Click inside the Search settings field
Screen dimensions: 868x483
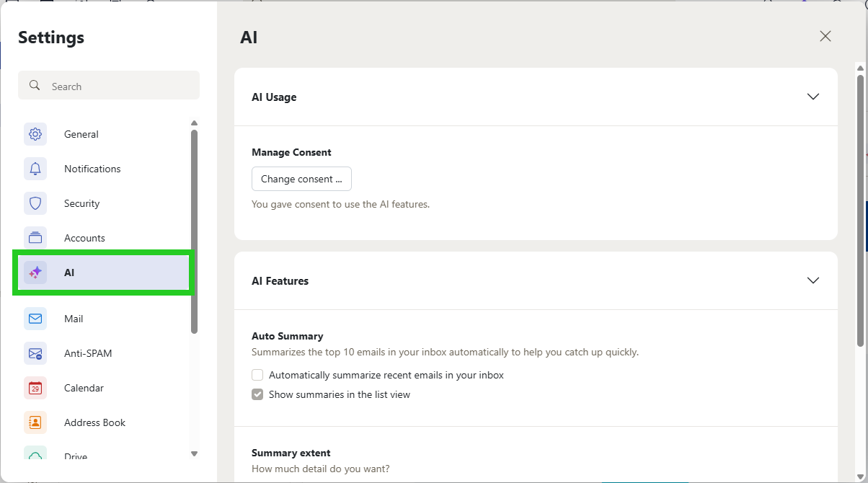click(108, 85)
